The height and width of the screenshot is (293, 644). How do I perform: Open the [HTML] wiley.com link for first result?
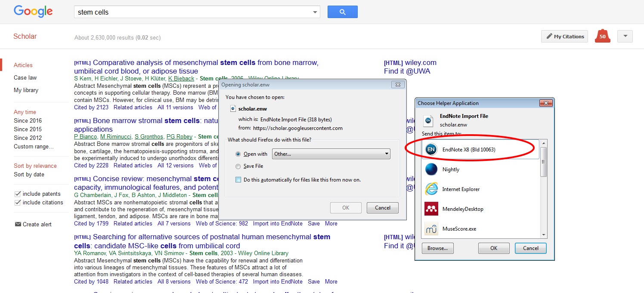410,62
